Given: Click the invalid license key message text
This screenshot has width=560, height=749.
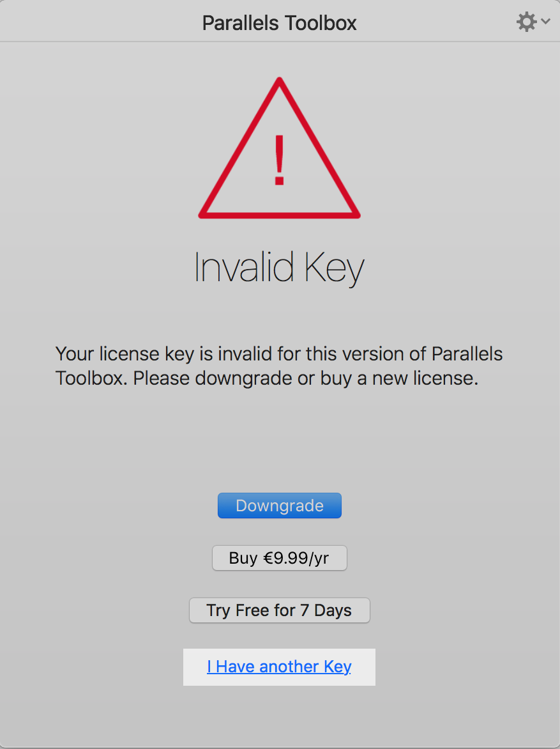Looking at the screenshot, I should 279,366.
